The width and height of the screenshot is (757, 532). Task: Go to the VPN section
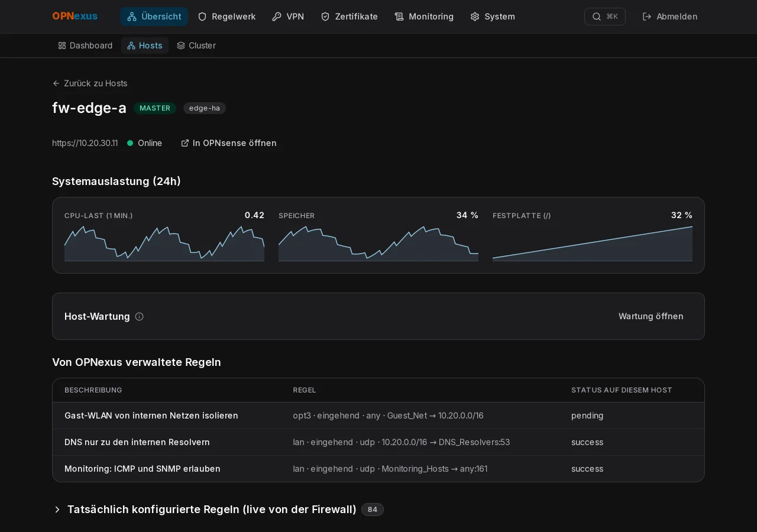pos(288,17)
